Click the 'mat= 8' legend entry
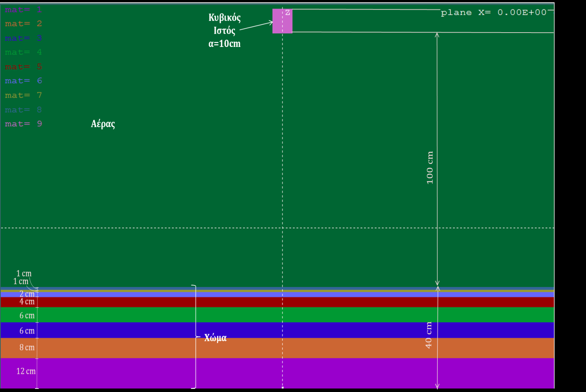 (x=23, y=110)
